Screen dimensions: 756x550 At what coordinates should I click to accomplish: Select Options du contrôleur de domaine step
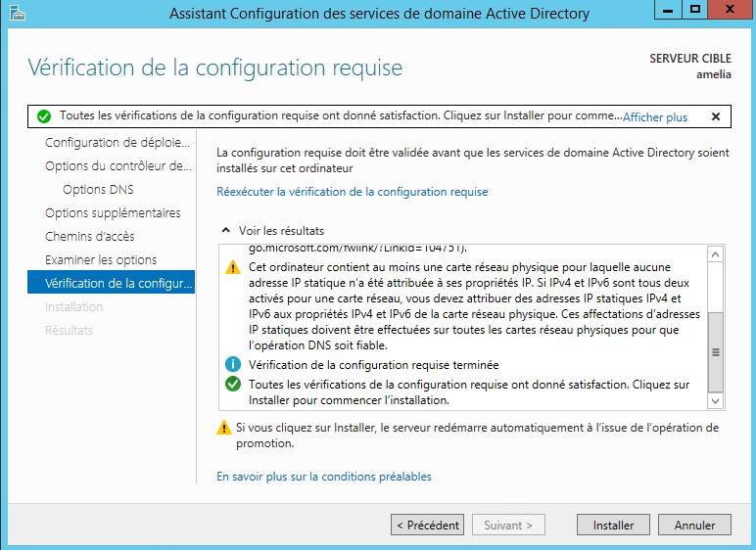pyautogui.click(x=118, y=166)
